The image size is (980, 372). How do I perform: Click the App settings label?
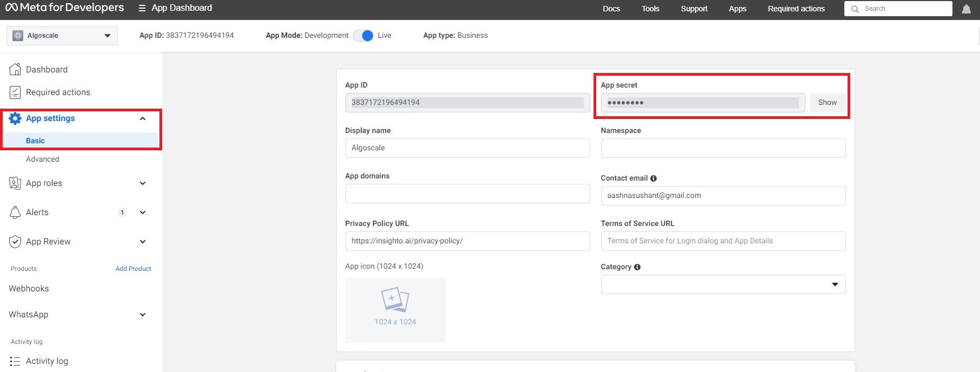point(50,118)
